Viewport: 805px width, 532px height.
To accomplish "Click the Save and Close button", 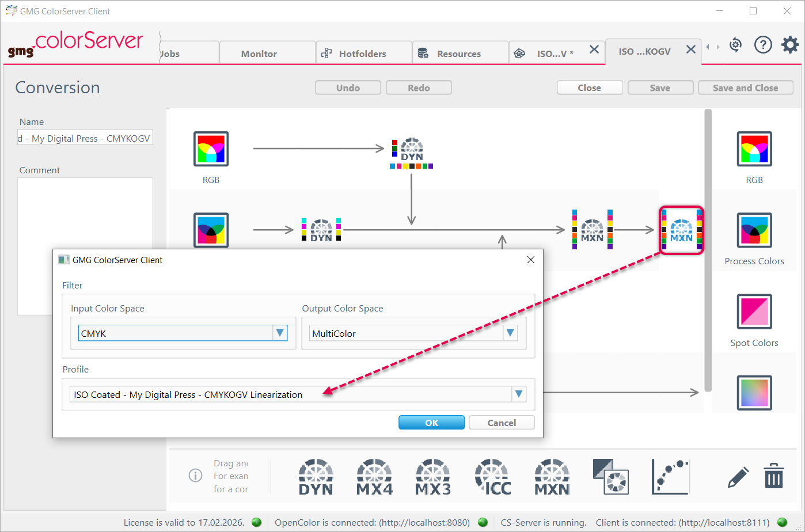I will click(x=746, y=88).
